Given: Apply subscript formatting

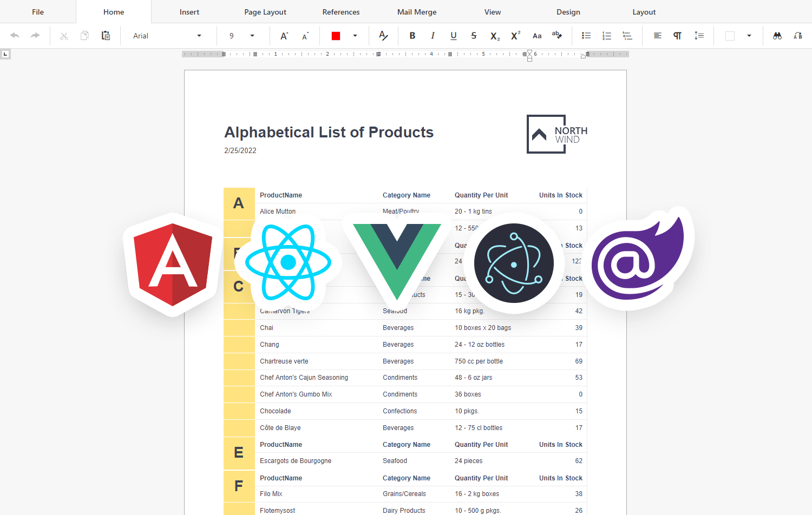Looking at the screenshot, I should pyautogui.click(x=495, y=36).
